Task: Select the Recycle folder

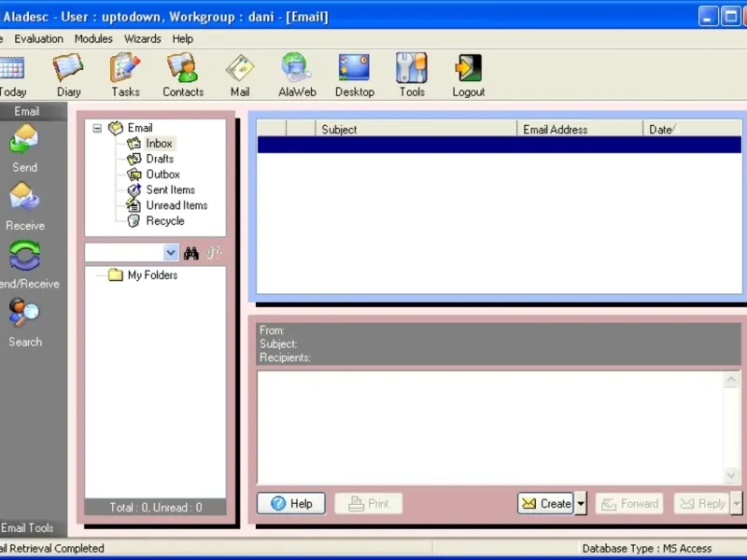Action: [x=165, y=221]
